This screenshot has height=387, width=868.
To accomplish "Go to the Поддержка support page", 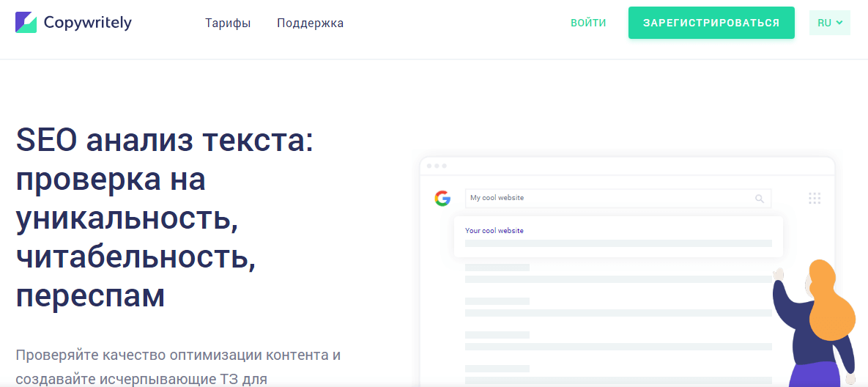I will (x=310, y=23).
